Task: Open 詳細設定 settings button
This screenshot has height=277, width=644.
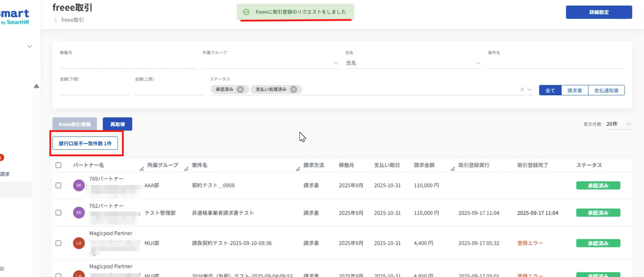Action: [599, 12]
